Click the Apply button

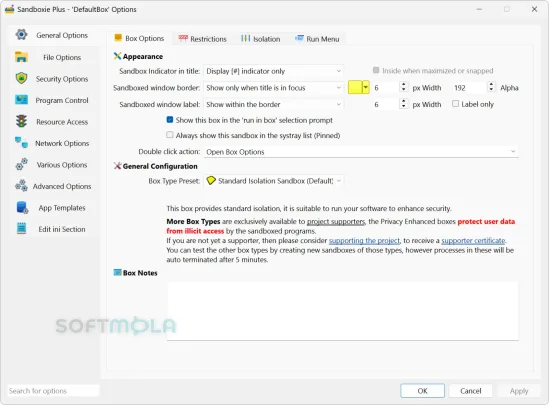tap(519, 391)
